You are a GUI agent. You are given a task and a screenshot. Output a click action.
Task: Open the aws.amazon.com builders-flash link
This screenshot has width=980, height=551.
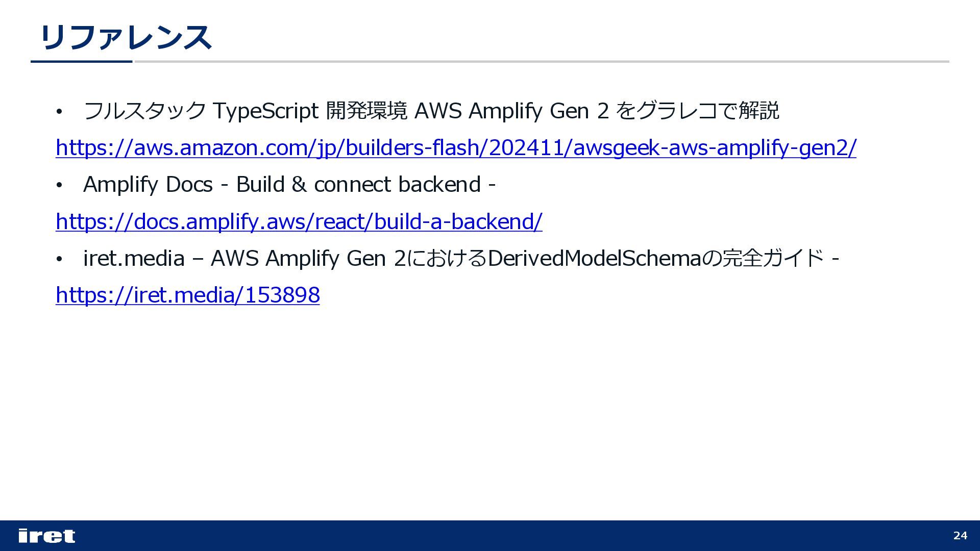pos(456,148)
